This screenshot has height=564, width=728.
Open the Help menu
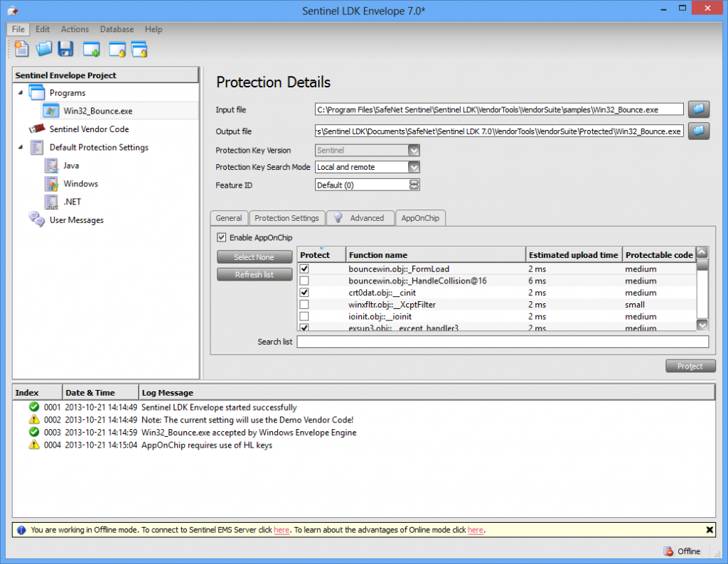pyautogui.click(x=154, y=29)
